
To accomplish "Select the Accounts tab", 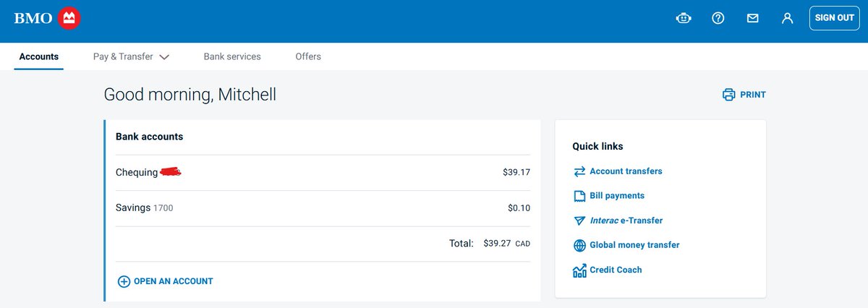I will coord(39,56).
